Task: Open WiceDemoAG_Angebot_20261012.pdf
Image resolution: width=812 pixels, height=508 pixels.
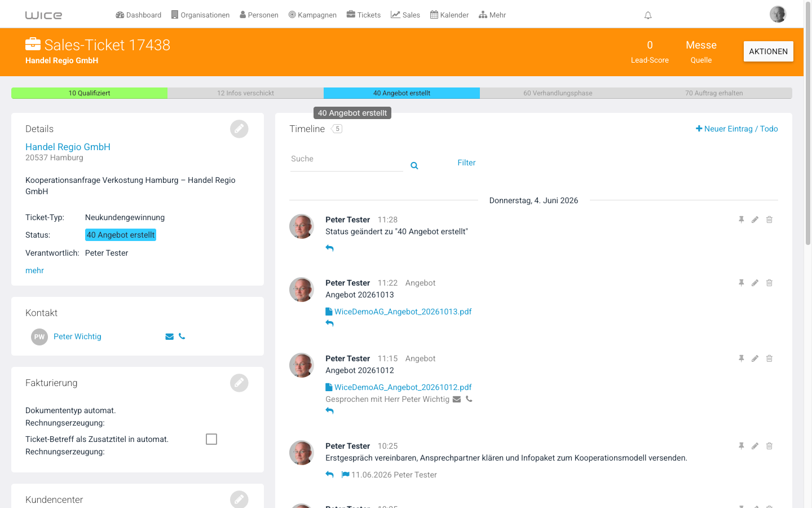Action: click(399, 387)
